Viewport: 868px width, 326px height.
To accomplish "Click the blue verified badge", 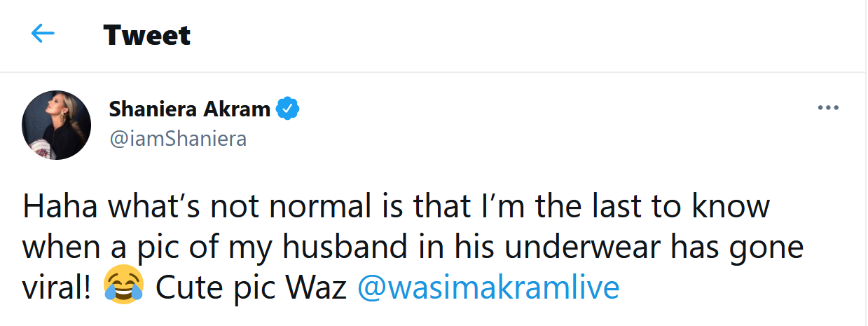I will coord(289,109).
